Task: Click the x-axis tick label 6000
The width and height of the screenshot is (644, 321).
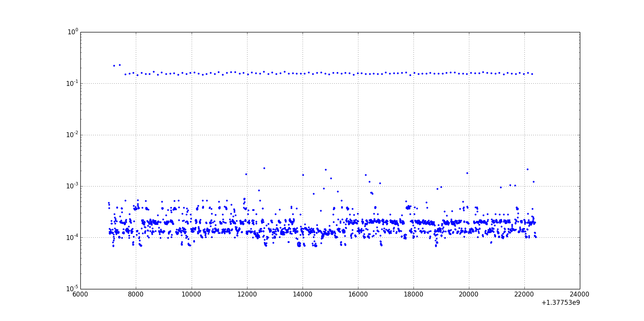Action: click(80, 295)
